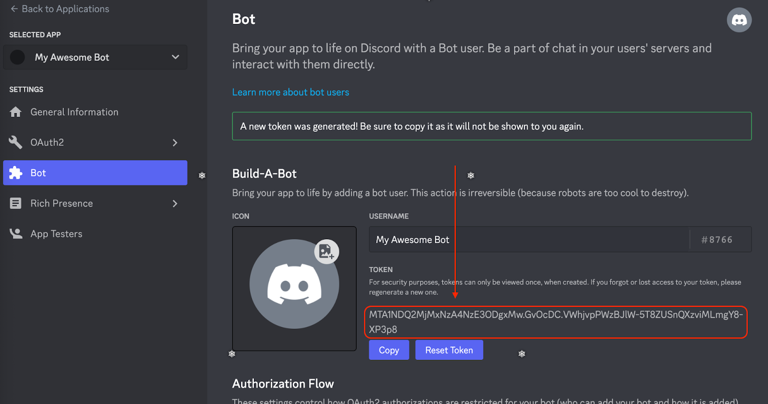Click the wrench icon beside OAuth2

coord(16,143)
